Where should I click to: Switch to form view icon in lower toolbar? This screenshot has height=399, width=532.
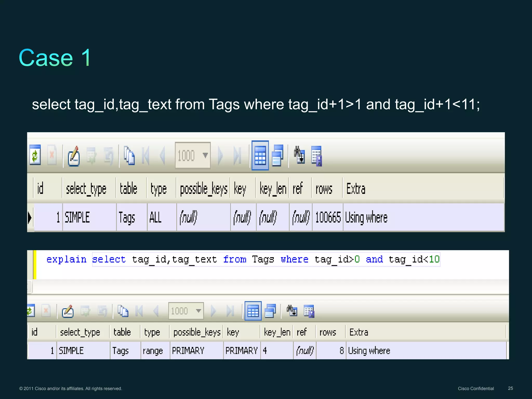[x=270, y=311]
